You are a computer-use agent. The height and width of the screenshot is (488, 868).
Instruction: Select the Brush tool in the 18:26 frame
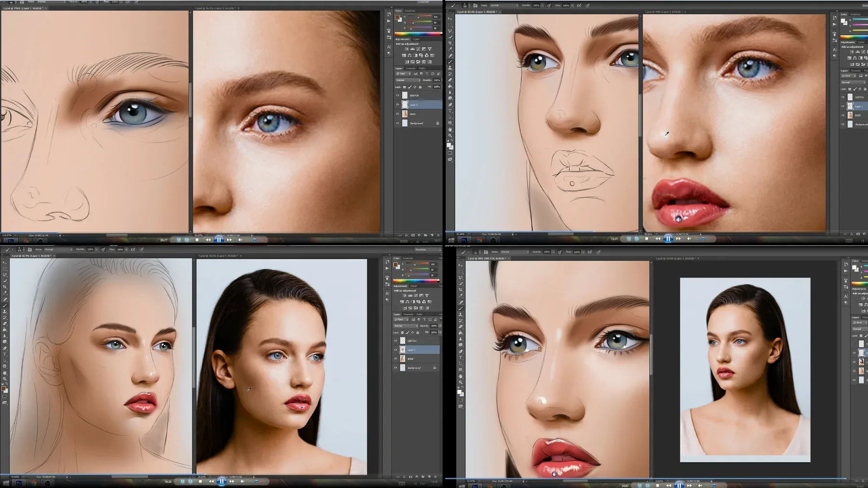4,305
